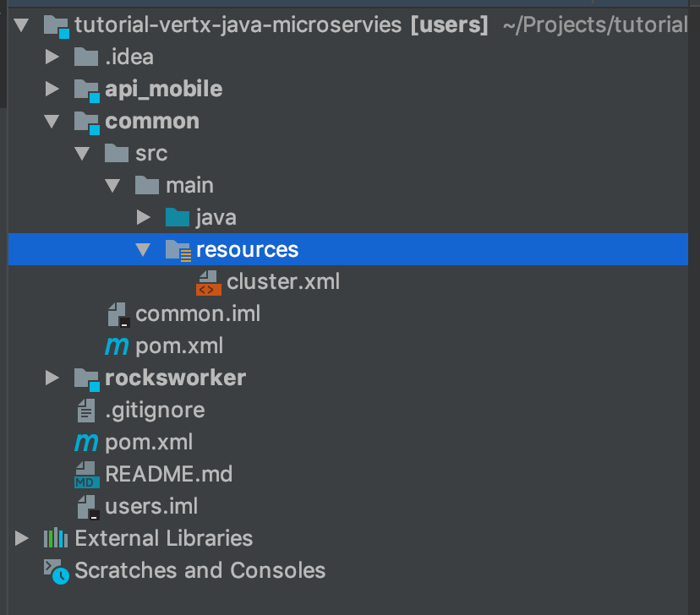Collapse the common module
Screen dimensions: 700x615
[x=52, y=121]
